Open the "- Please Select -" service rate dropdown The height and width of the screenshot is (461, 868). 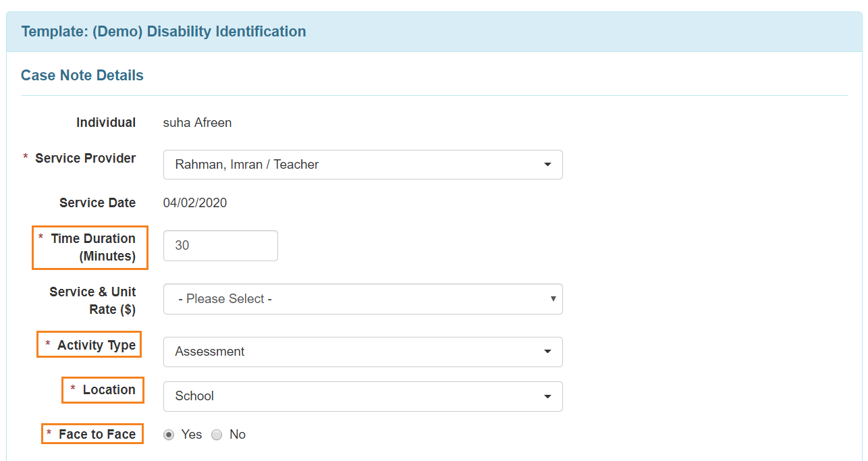pyautogui.click(x=362, y=299)
